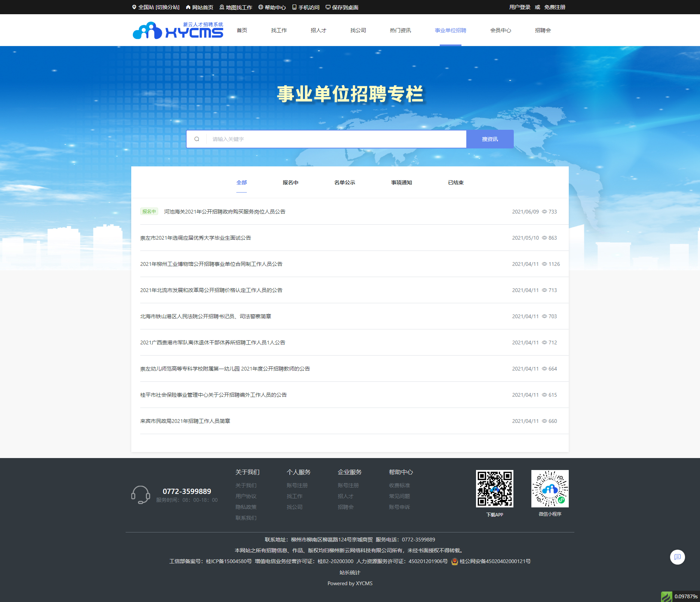Open 北海市铁山港区人民法院 announcement
This screenshot has height=602, width=700.
click(206, 316)
